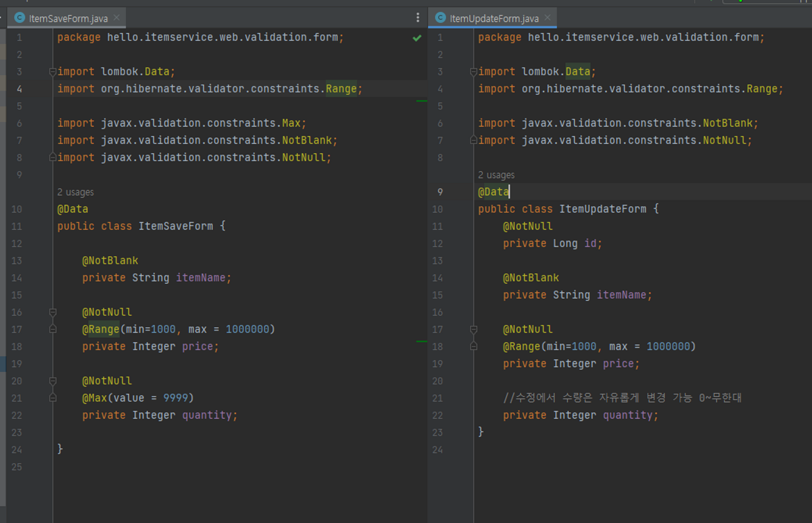
Task: Click green change stripe beside @Range line
Action: [x=421, y=341]
